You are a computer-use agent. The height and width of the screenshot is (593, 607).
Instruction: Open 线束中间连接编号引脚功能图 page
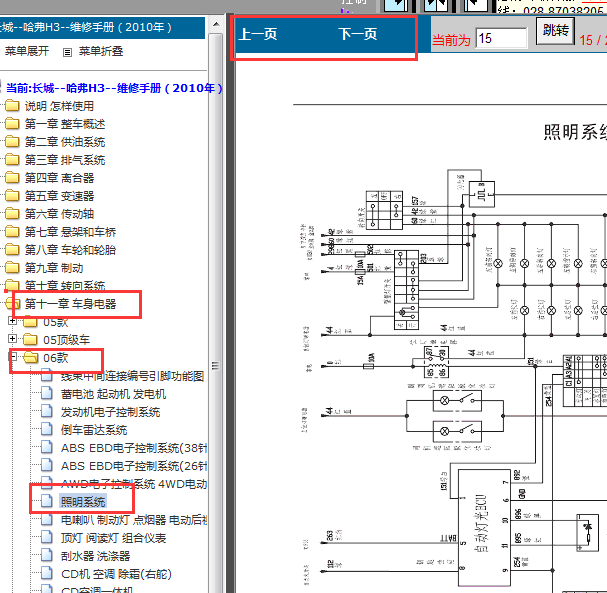132,376
